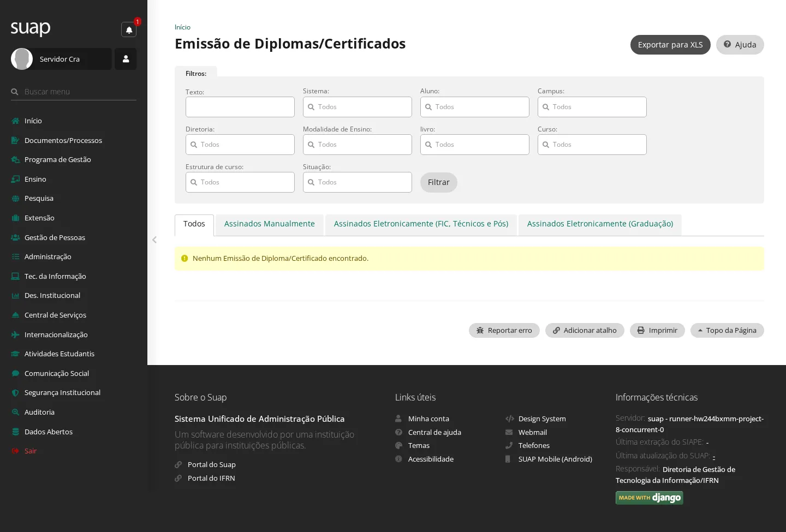Open the Situação filter dropdown
This screenshot has width=786, height=532.
(358, 182)
